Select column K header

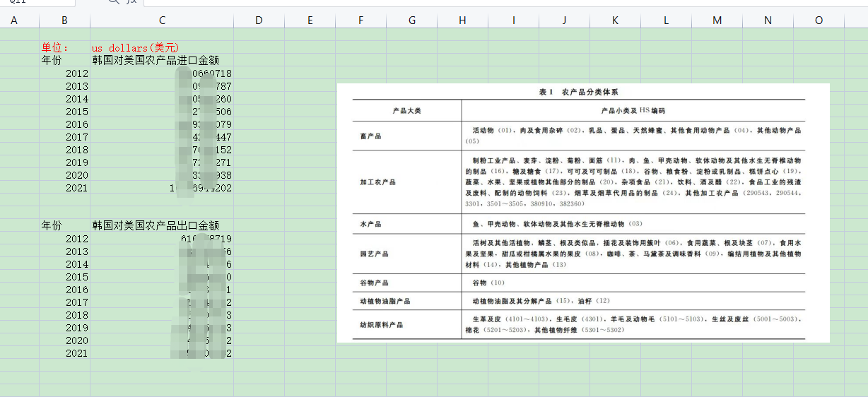615,20
